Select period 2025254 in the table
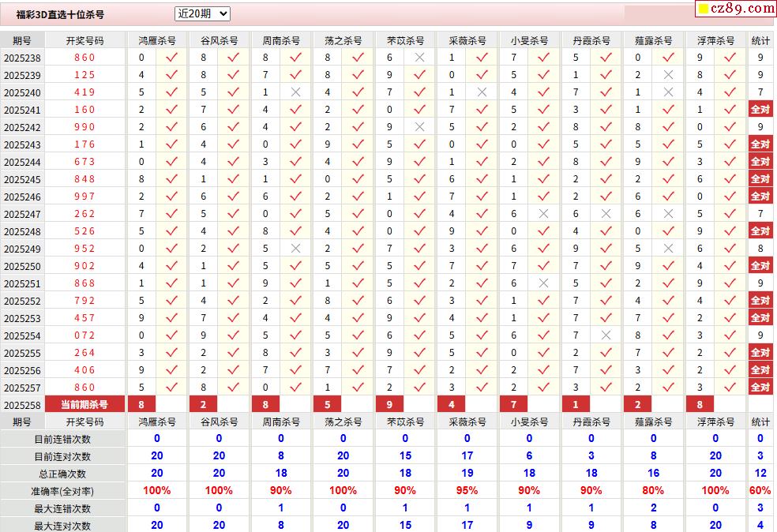 [22, 335]
